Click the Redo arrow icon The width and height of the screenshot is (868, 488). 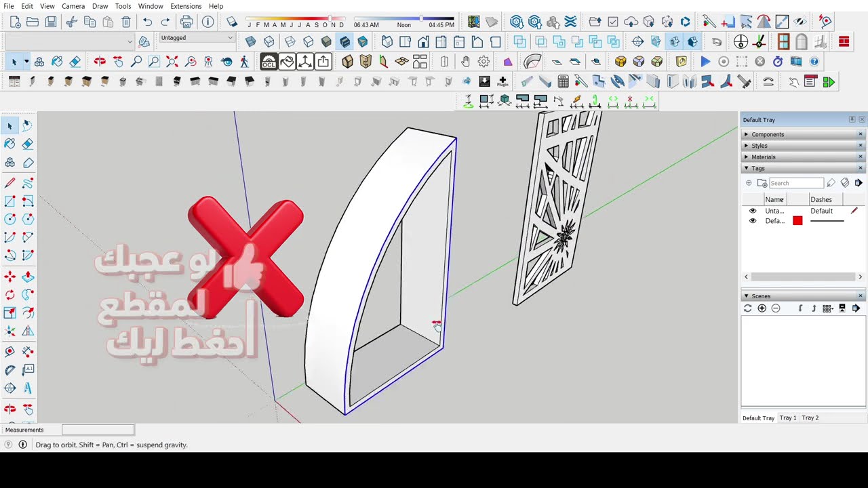click(x=165, y=22)
